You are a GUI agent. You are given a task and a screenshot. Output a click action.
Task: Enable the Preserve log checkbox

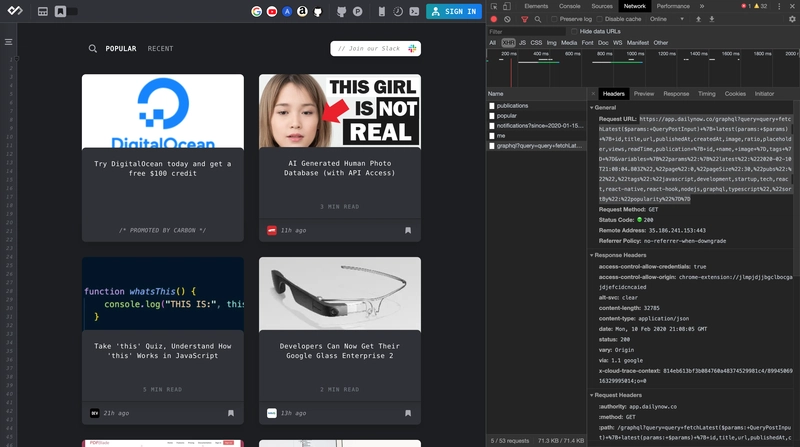[554, 19]
